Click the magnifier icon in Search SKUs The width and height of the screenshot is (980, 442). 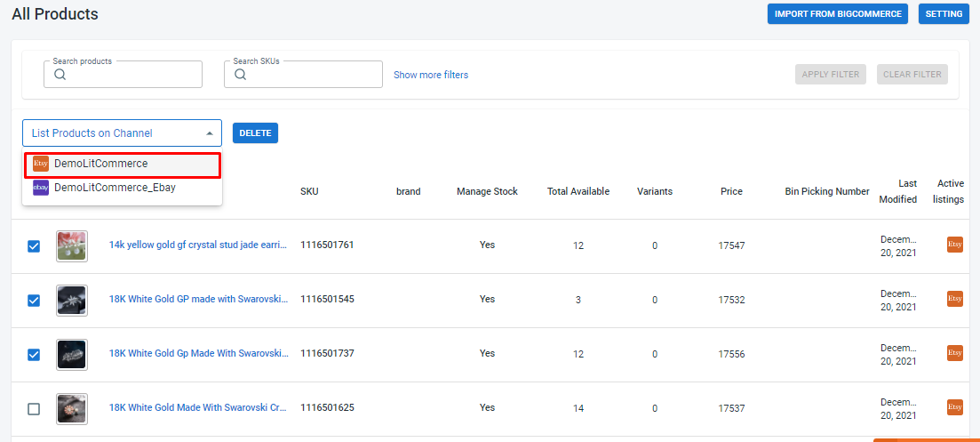pyautogui.click(x=241, y=75)
